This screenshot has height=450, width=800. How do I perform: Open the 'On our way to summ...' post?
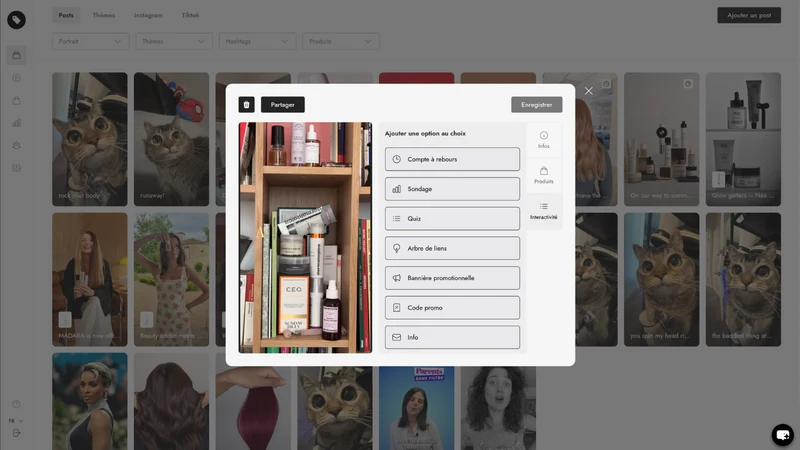pos(662,139)
